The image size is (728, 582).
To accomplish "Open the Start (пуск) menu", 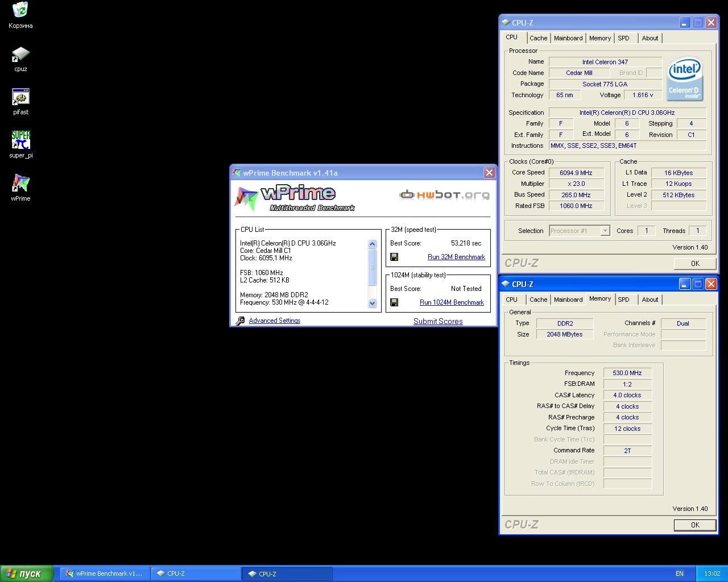I will coord(27,573).
